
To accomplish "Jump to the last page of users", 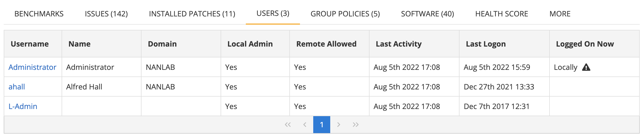I will 355,125.
